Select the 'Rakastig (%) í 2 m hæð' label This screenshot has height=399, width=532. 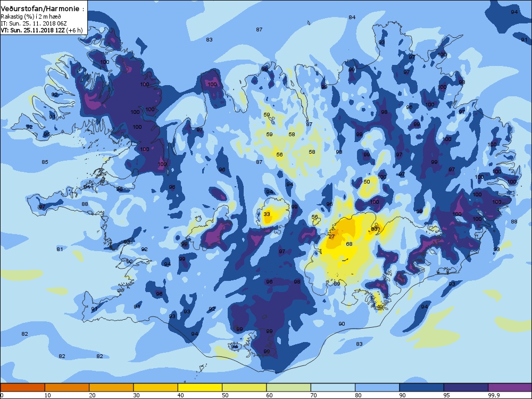point(31,16)
